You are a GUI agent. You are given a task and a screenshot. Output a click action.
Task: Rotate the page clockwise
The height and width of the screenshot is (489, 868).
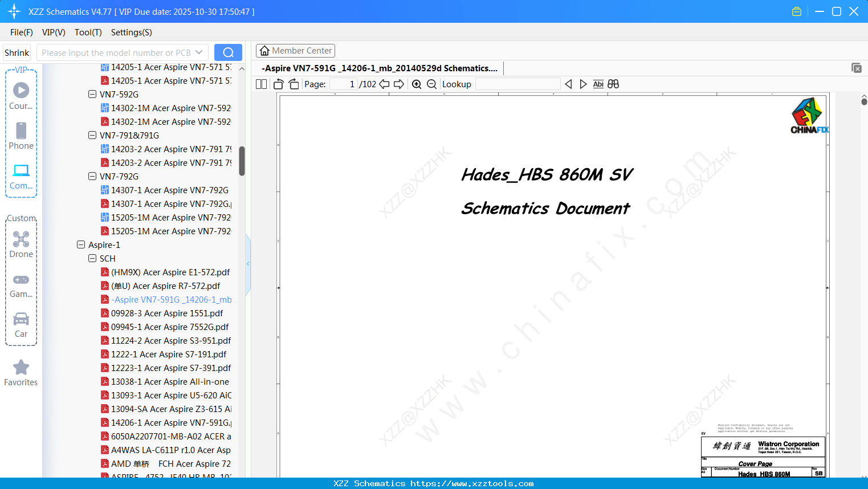tap(294, 84)
